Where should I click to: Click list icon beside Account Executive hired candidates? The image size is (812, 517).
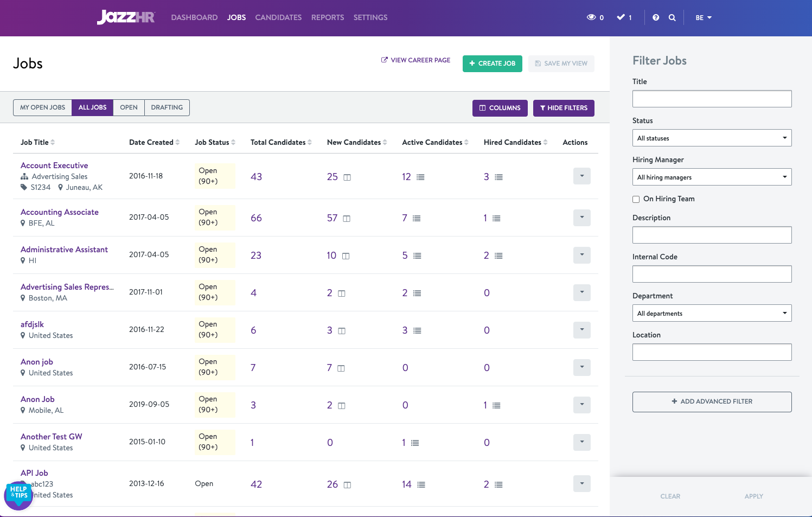499,177
